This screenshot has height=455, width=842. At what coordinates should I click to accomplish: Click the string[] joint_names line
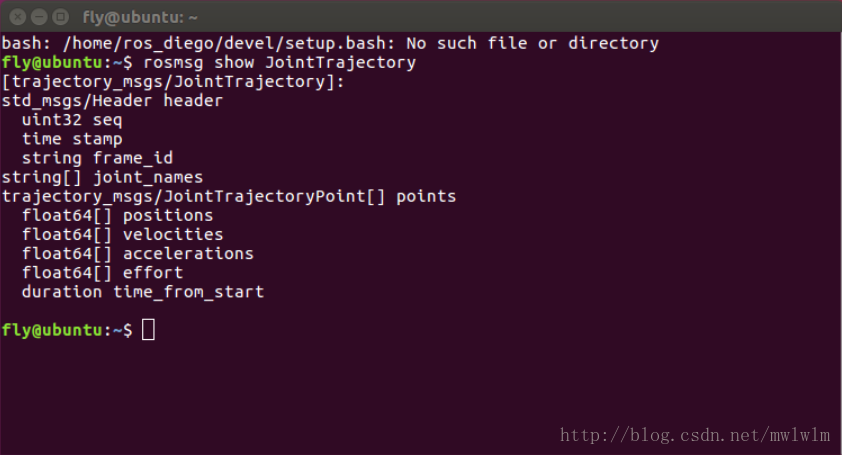[102, 177]
